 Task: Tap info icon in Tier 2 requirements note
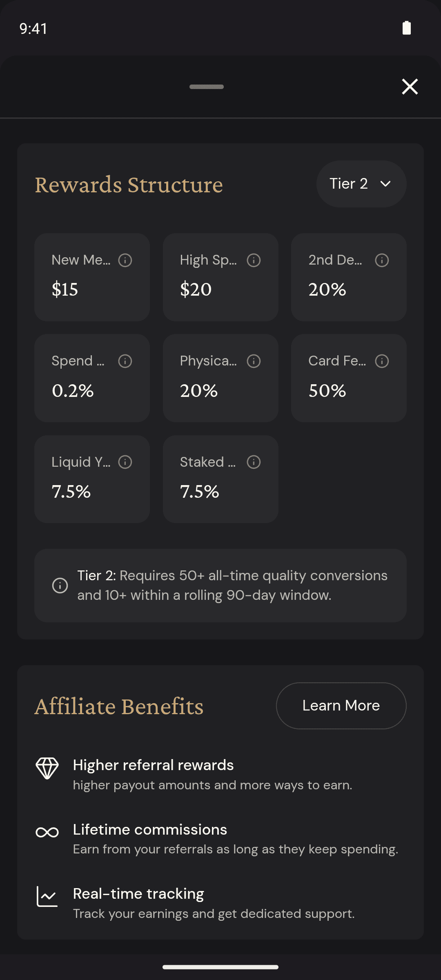pos(60,586)
